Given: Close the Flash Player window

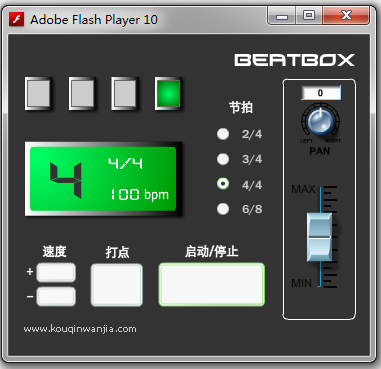Looking at the screenshot, I should (x=346, y=16).
